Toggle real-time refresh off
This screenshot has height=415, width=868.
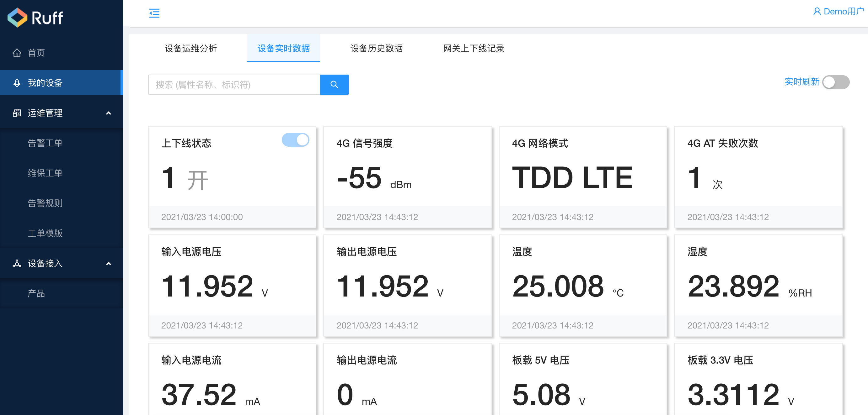[x=836, y=82]
